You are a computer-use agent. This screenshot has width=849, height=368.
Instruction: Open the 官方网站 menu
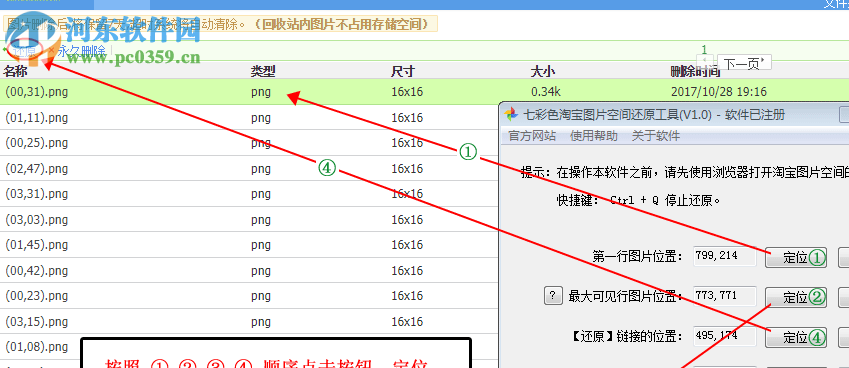[532, 136]
